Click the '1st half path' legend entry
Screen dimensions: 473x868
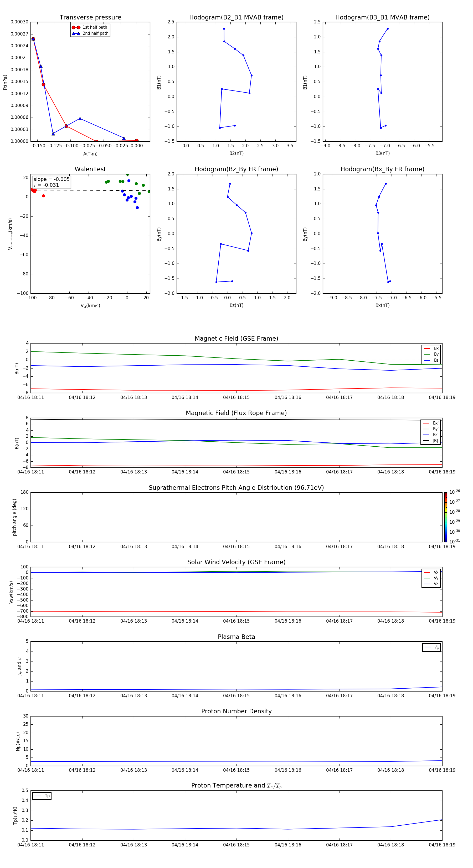pyautogui.click(x=90, y=27)
